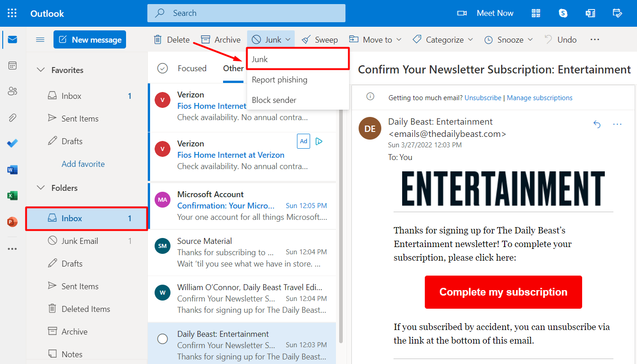Click the QR code icon in header

(536, 13)
